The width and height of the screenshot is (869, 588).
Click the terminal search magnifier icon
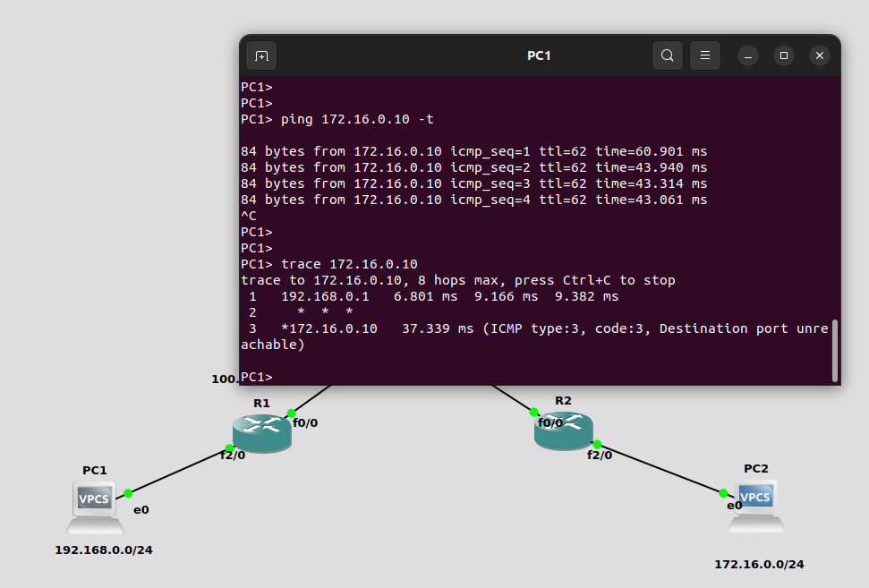coord(667,55)
